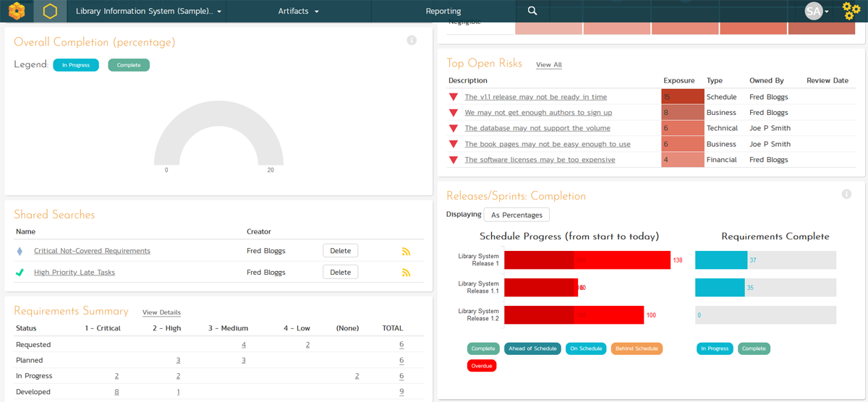Click Releases/Sprints Completion info icon
Viewport: 868px width, 402px height.
pyautogui.click(x=846, y=194)
